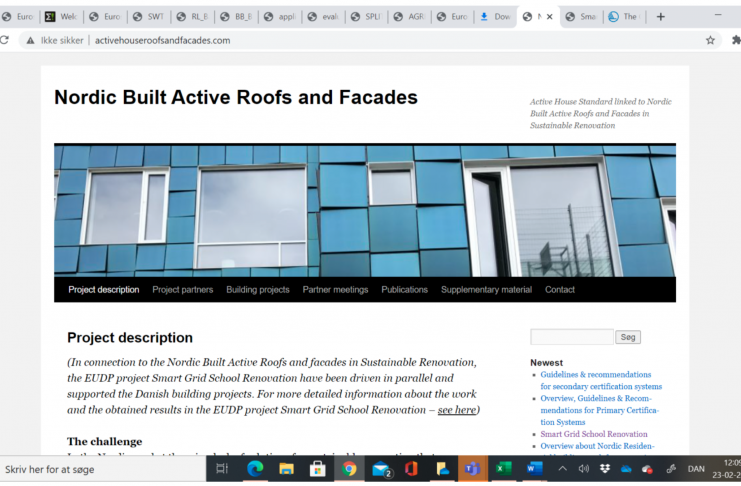Open Excel from the taskbar
The image size is (741, 486).
[503, 469]
